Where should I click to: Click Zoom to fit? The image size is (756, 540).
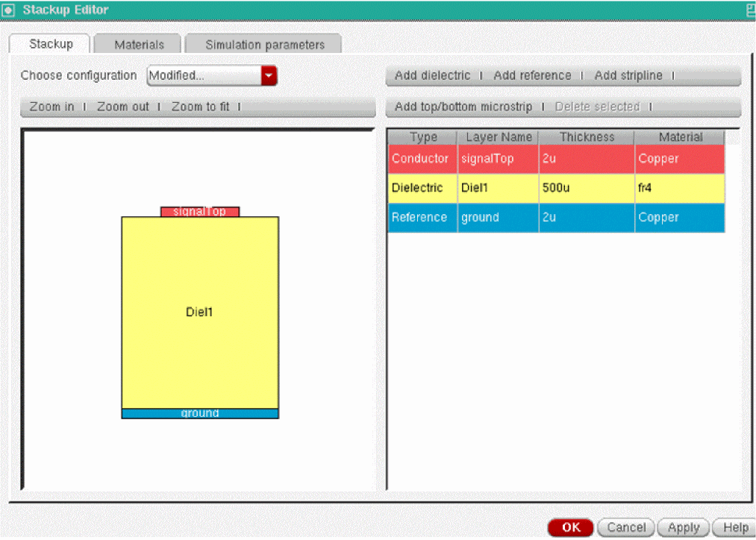201,107
